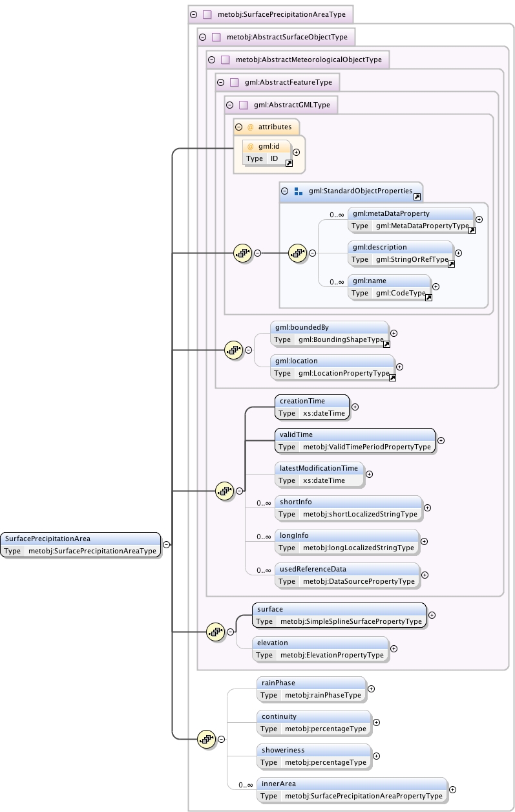Collapse the sequence containing creationTime
515x812 pixels.
pyautogui.click(x=239, y=491)
